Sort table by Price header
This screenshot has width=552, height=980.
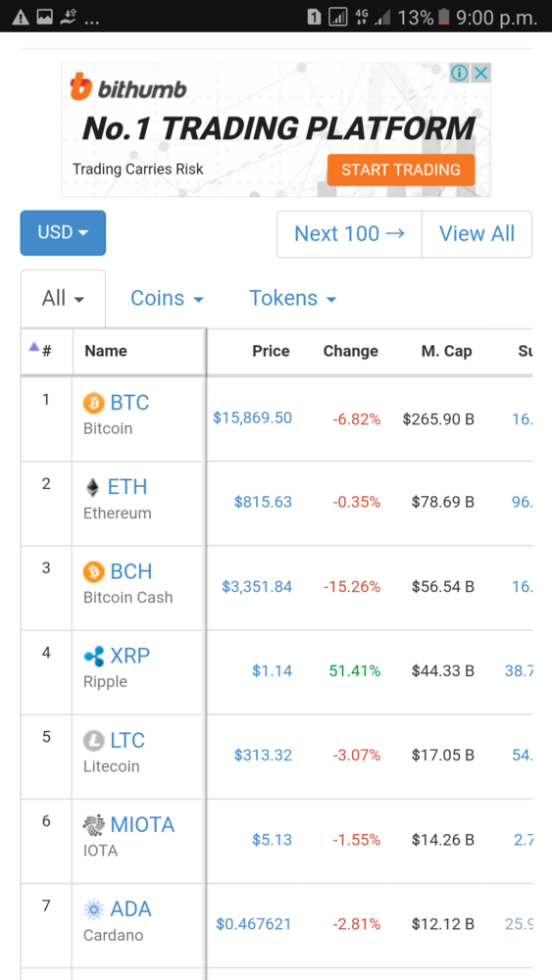point(271,351)
